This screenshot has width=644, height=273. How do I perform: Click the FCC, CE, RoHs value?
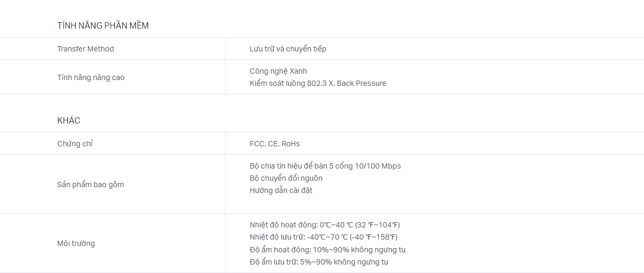click(275, 144)
